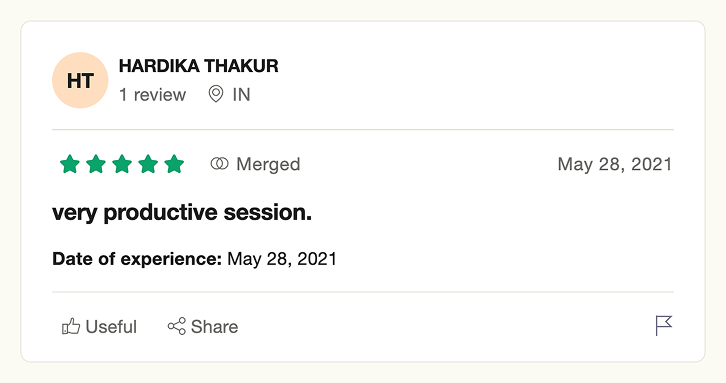
Task: Click the share nodes icon
Action: coord(177,326)
